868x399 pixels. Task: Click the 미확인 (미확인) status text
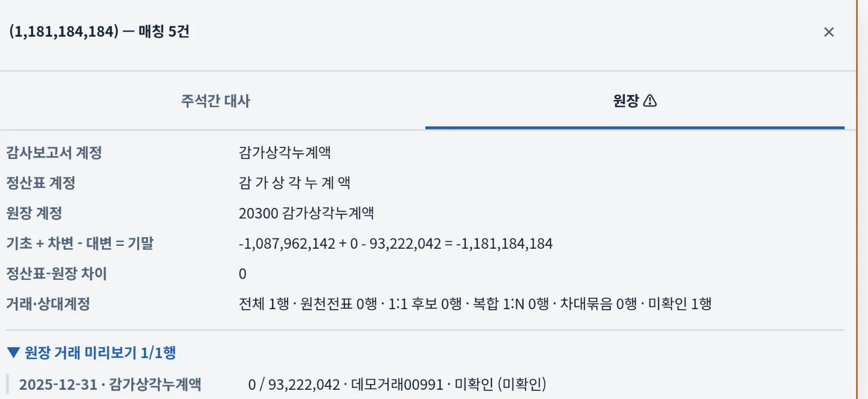coord(500,384)
